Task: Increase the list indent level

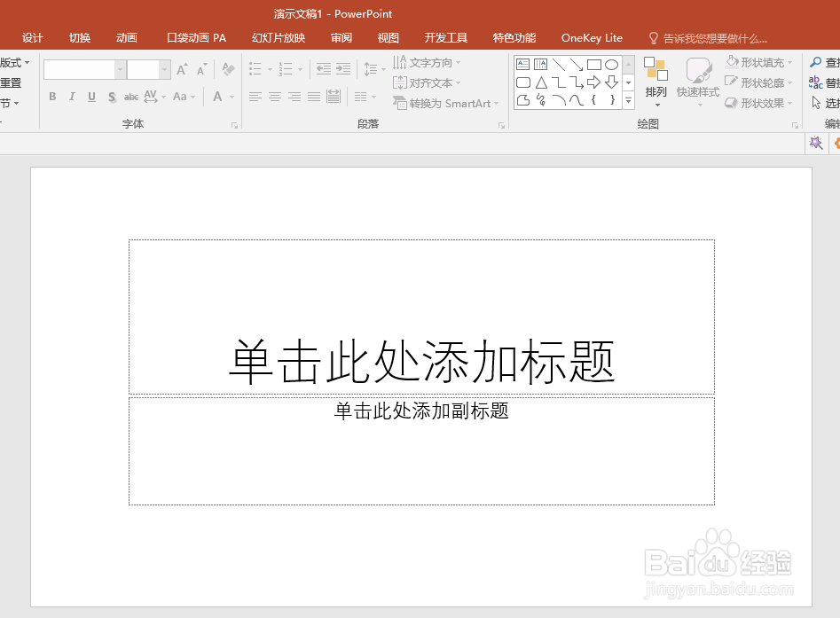Action: [343, 68]
